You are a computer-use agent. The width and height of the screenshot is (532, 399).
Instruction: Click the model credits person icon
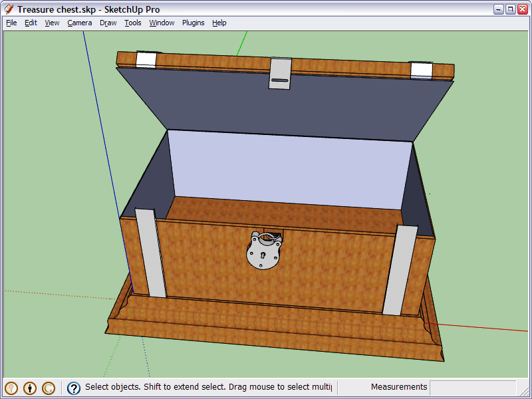[x=30, y=388]
